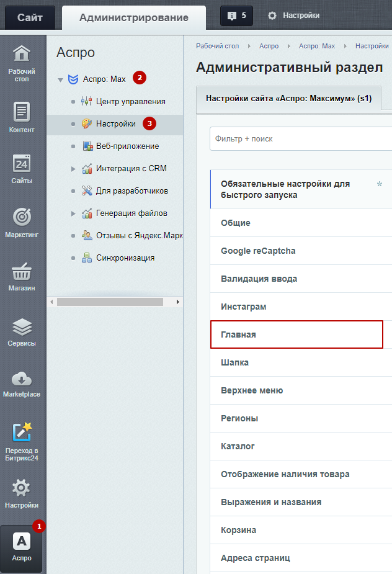Open Выражения и названия section

click(x=301, y=502)
